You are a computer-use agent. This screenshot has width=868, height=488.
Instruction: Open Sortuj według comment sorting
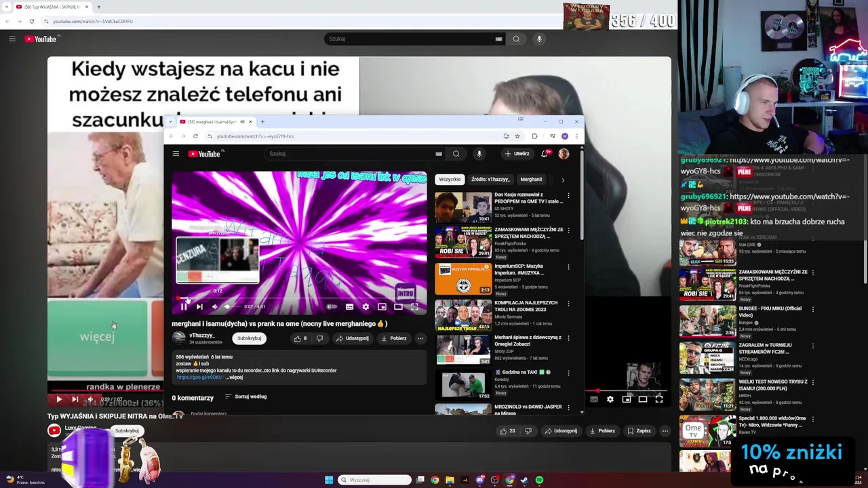click(x=246, y=396)
